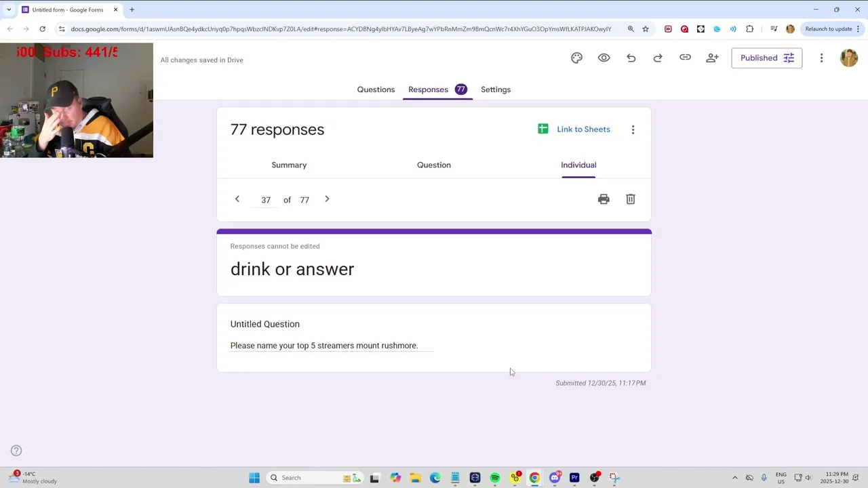Viewport: 868px width, 488px height.
Task: Open a new browser tab
Action: click(132, 9)
